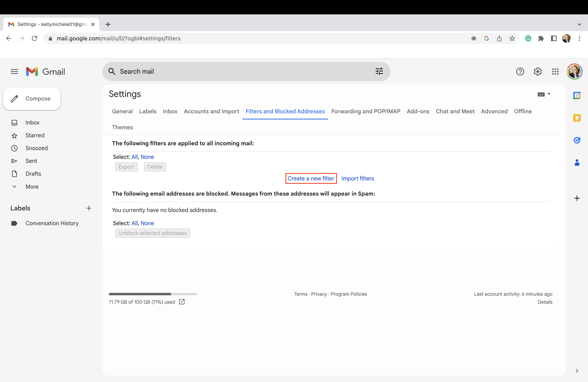
Task: Expand the collapsed side panel chevron
Action: point(577,371)
